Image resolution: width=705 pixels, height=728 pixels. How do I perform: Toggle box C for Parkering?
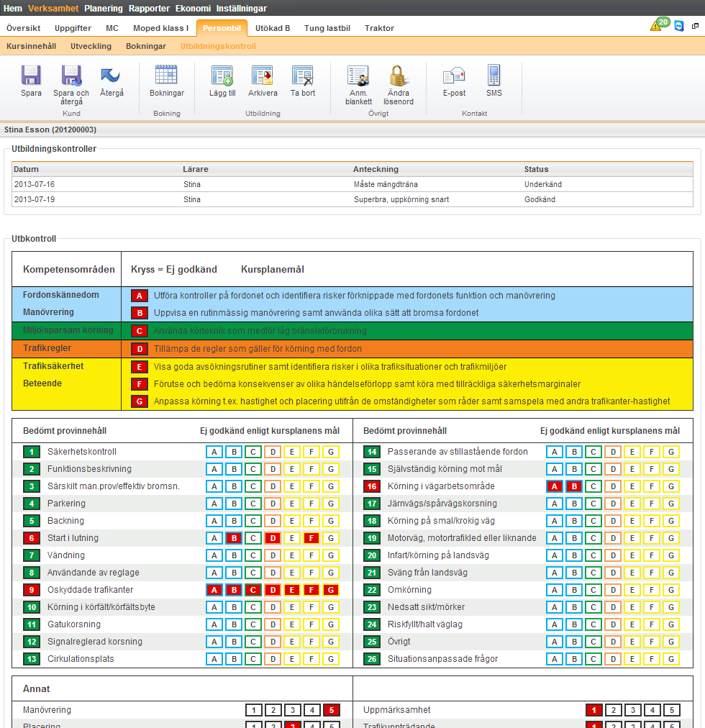tap(253, 504)
